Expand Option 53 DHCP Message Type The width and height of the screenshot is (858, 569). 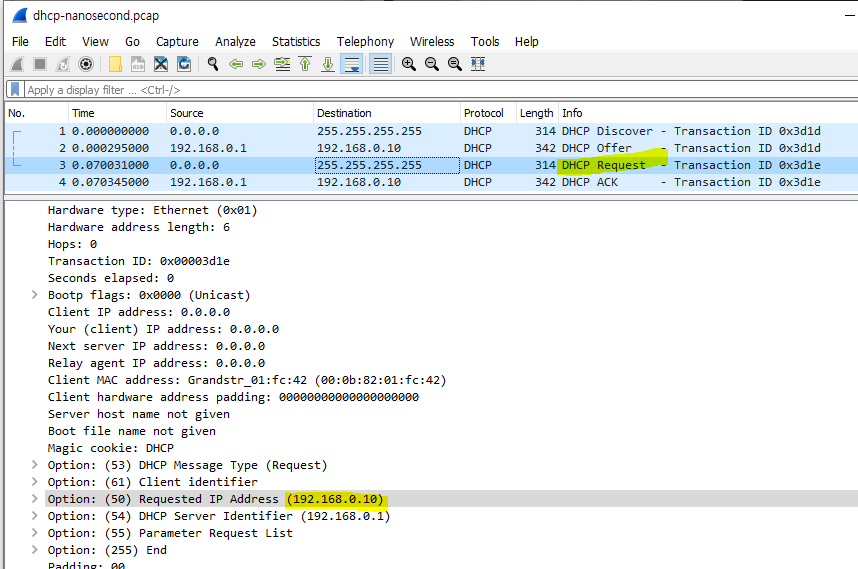(34, 465)
